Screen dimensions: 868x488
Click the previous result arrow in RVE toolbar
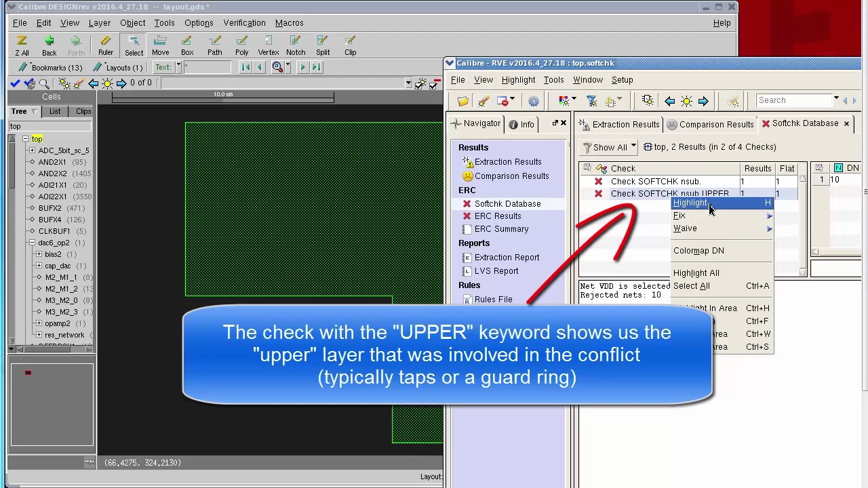pyautogui.click(x=669, y=101)
